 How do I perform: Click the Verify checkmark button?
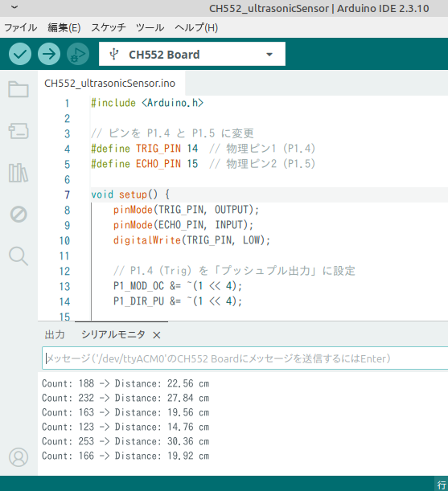[20, 54]
